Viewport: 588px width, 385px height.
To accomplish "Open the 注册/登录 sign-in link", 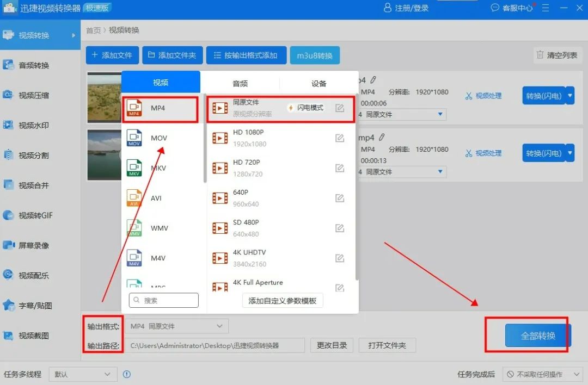I will 406,8.
